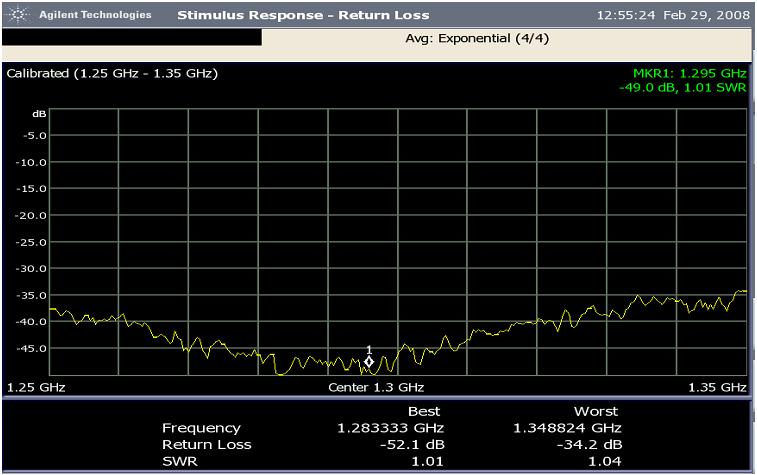Click the 'Agilent Technologies' brand text

click(95, 15)
